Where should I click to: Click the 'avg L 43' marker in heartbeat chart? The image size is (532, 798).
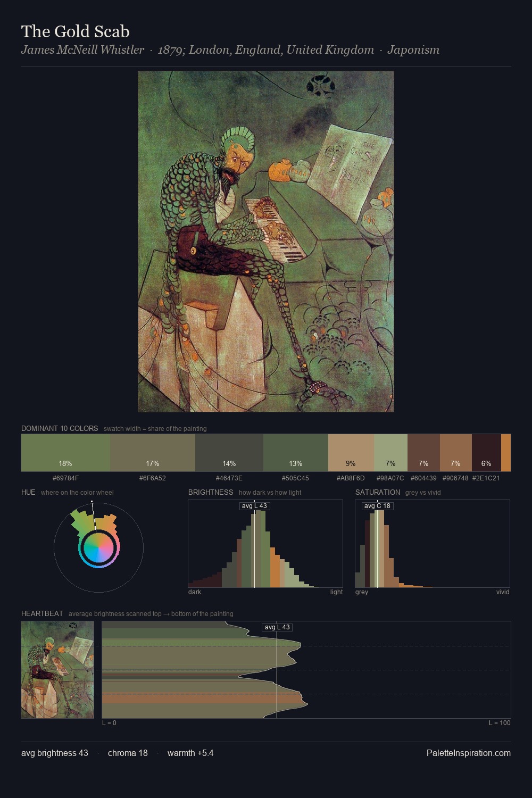click(x=277, y=627)
